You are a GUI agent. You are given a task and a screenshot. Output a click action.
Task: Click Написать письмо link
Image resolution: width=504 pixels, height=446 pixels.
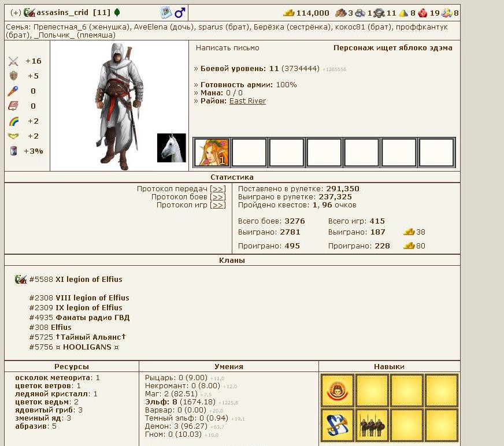click(227, 48)
